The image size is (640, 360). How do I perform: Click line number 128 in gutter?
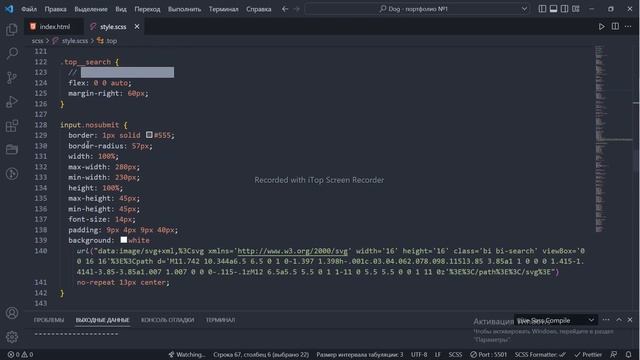coord(41,125)
